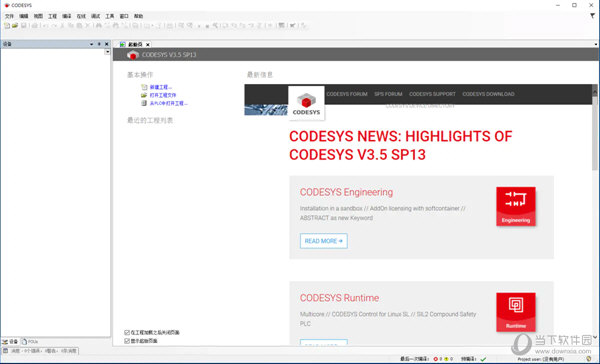Click the CODESYS V3.5 SP13 logo icon
This screenshot has width=600, height=364.
point(132,55)
